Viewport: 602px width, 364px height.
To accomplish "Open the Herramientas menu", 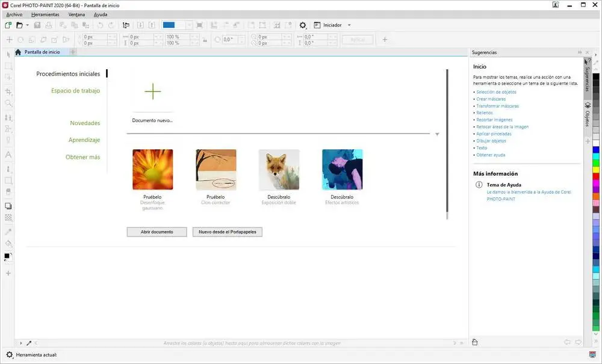I will pyautogui.click(x=45, y=14).
